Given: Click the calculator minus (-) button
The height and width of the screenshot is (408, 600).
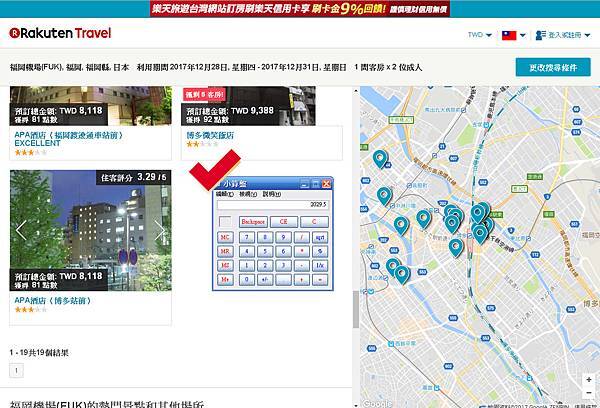Looking at the screenshot, I should tap(302, 265).
